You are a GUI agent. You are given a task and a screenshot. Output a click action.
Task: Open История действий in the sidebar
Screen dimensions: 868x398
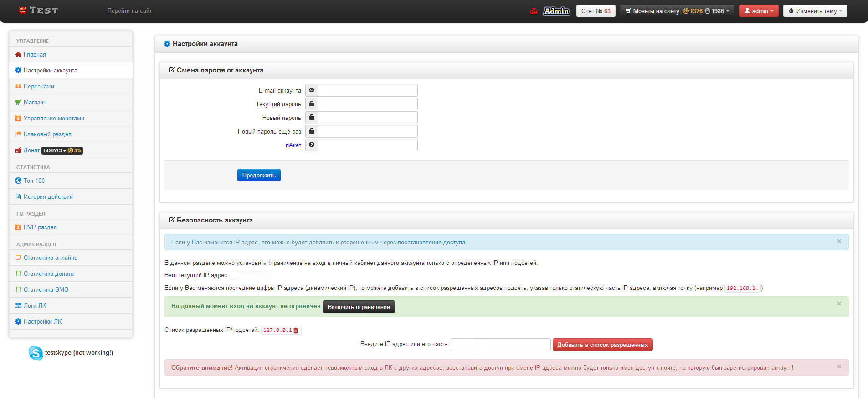click(71, 196)
